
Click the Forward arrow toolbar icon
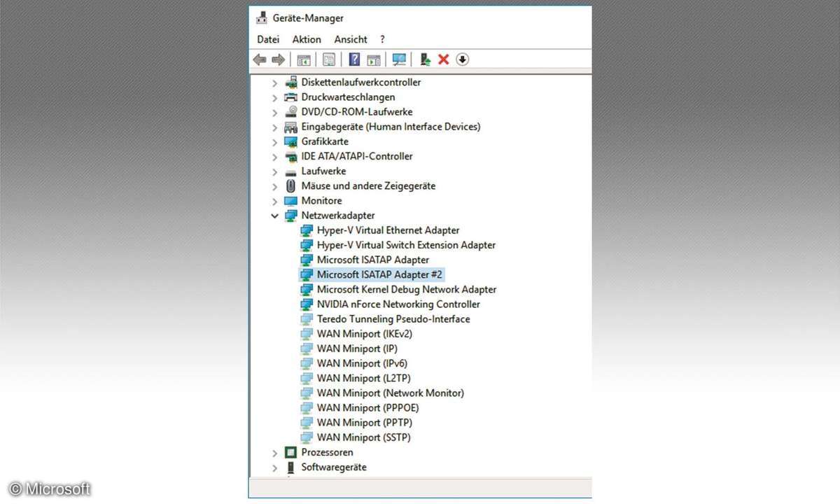click(x=278, y=59)
